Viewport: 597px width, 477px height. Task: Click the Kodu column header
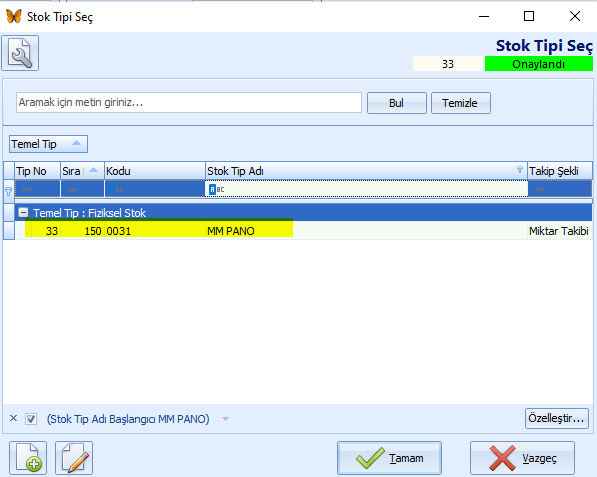point(155,171)
